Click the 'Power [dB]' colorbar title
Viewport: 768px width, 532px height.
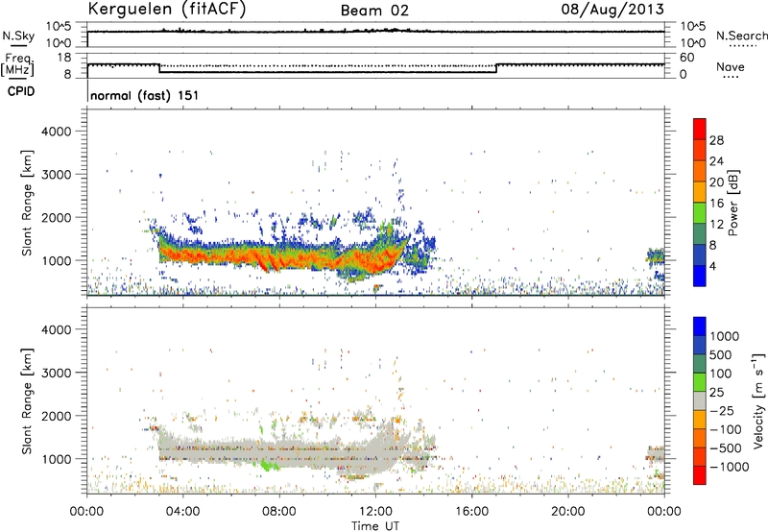732,203
